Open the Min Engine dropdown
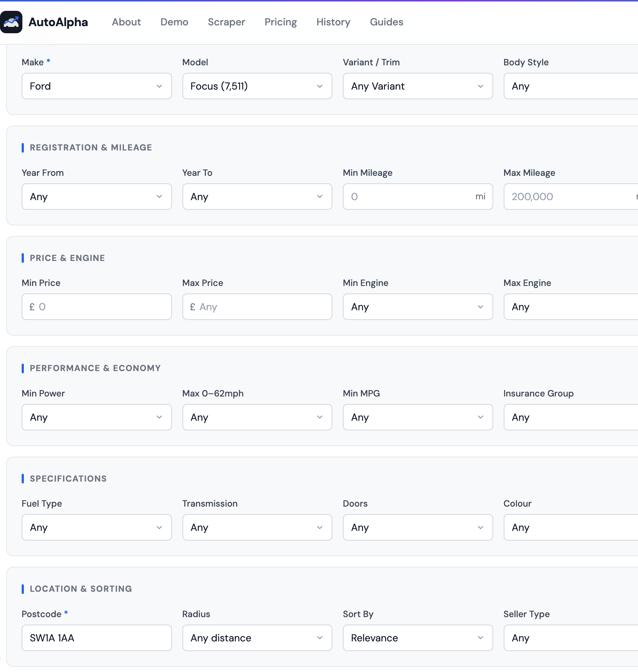This screenshot has width=638, height=672. click(x=417, y=307)
